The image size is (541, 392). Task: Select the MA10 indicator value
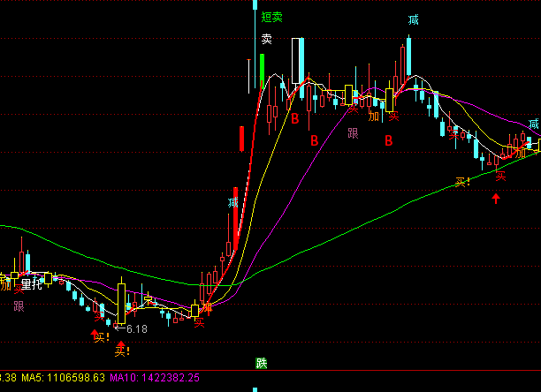tap(174, 377)
